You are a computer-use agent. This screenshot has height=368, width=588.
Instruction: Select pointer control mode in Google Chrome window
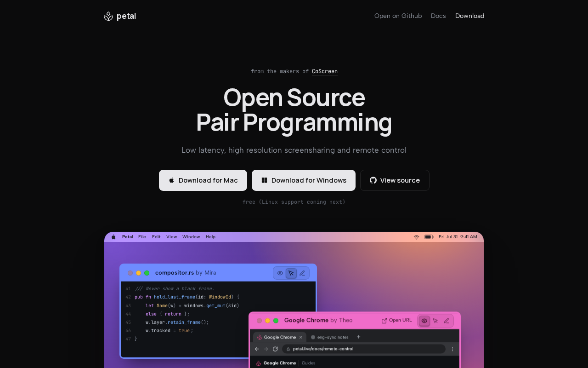[435, 321]
